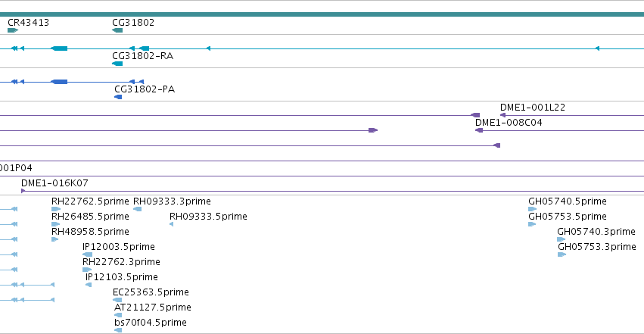Click the DME1-016K07 clone label
Viewport: 644px width, 334px height.
(54, 183)
